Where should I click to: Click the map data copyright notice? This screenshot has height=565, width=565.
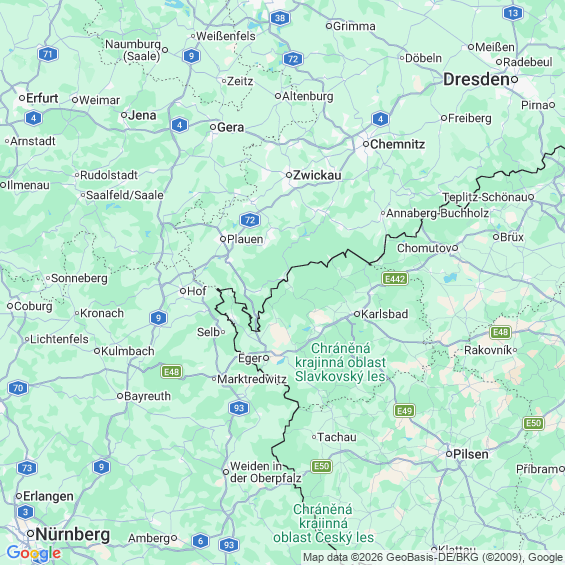coord(433,557)
